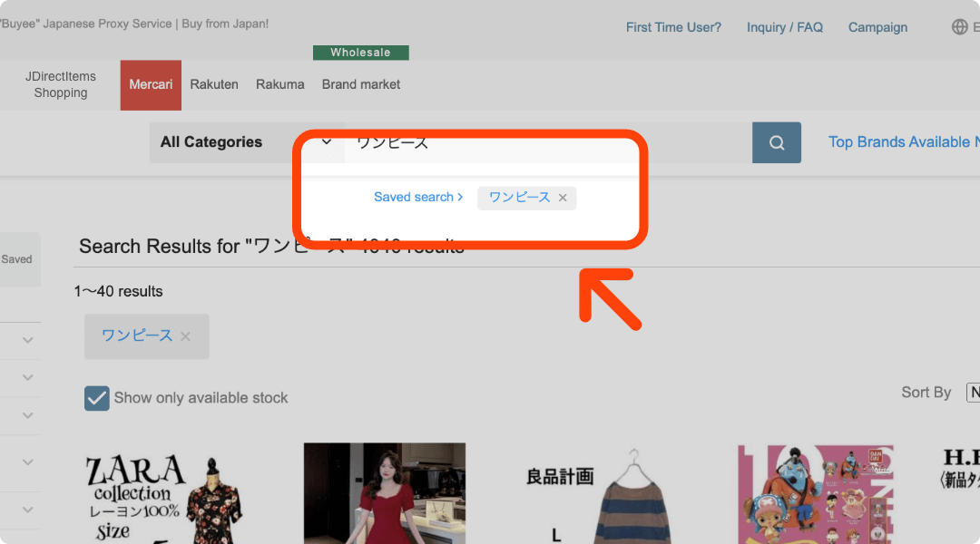Click the magnifier search button

pyautogui.click(x=776, y=142)
